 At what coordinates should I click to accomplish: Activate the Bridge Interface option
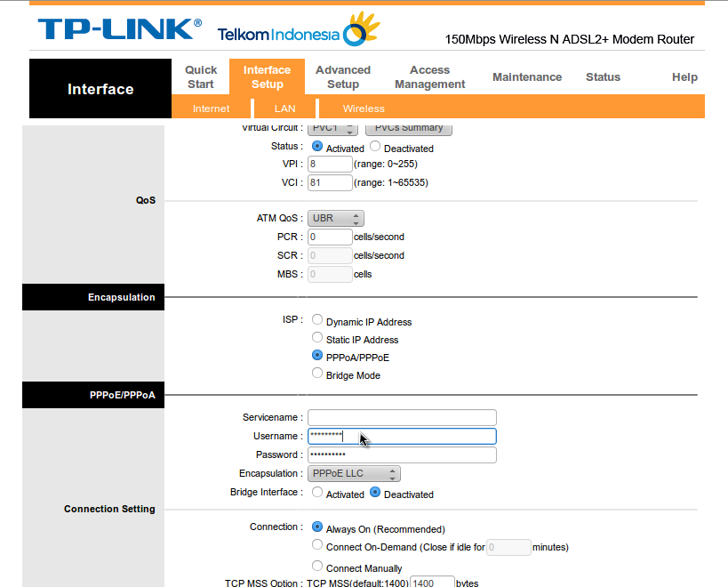[x=317, y=492]
